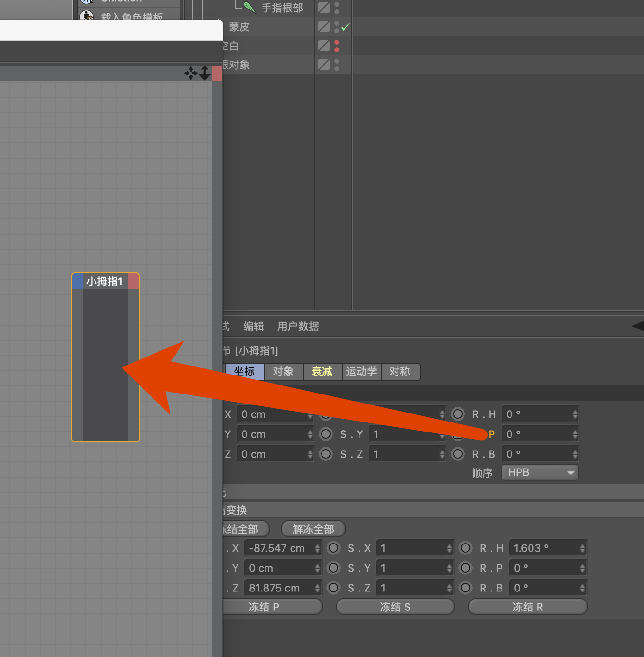
Task: Click the stepper arrows of the 1.603° field
Action: coord(582,548)
